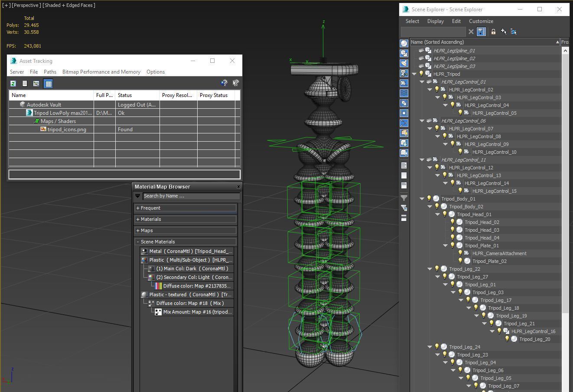The image size is (573, 392).
Task: Collapse the HLPR_LegControl_06 tree node
Action: (422, 121)
